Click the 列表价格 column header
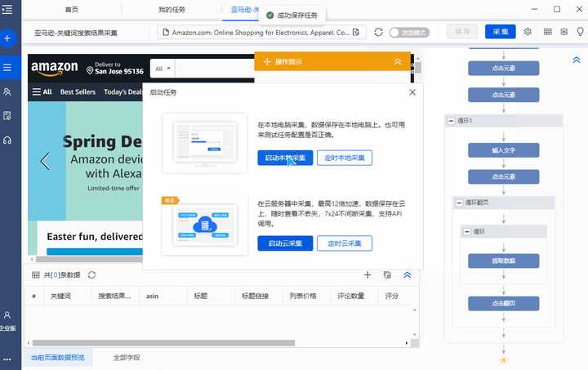Image resolution: width=588 pixels, height=370 pixels. 303,296
